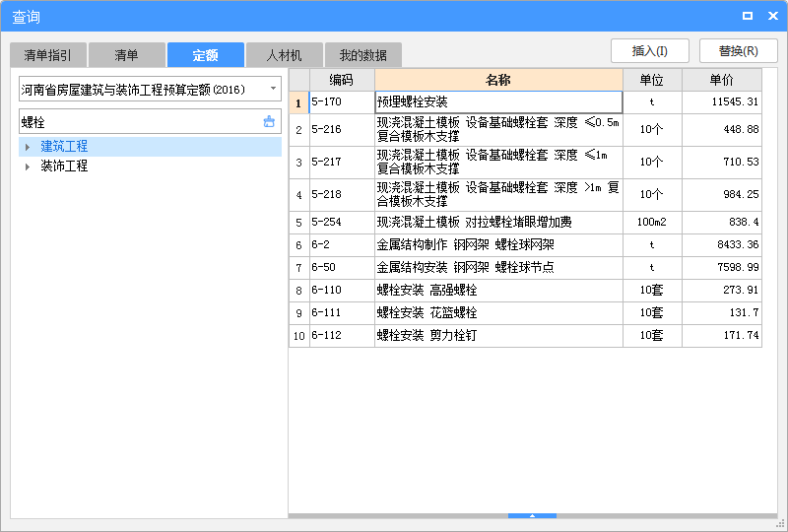This screenshot has width=788, height=532.
Task: Click the 编码 column header
Action: point(342,80)
